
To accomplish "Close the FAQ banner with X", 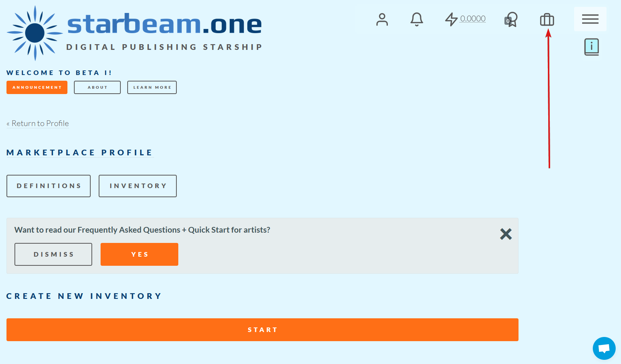I will (x=506, y=234).
